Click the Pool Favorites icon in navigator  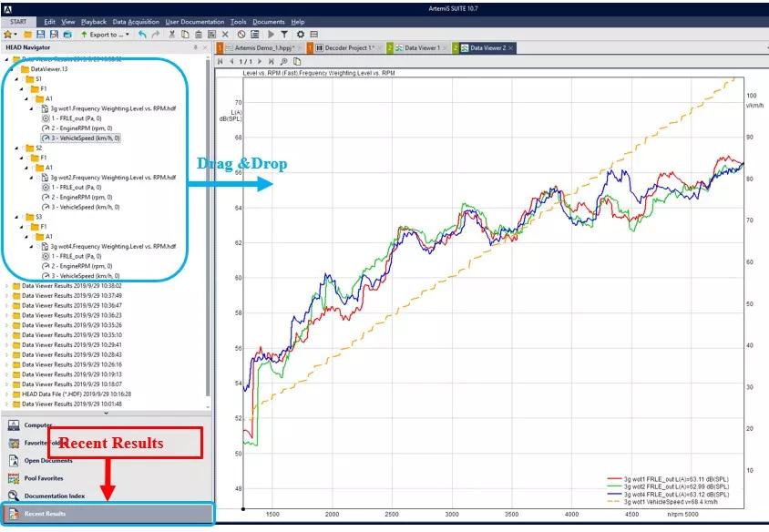coord(14,477)
